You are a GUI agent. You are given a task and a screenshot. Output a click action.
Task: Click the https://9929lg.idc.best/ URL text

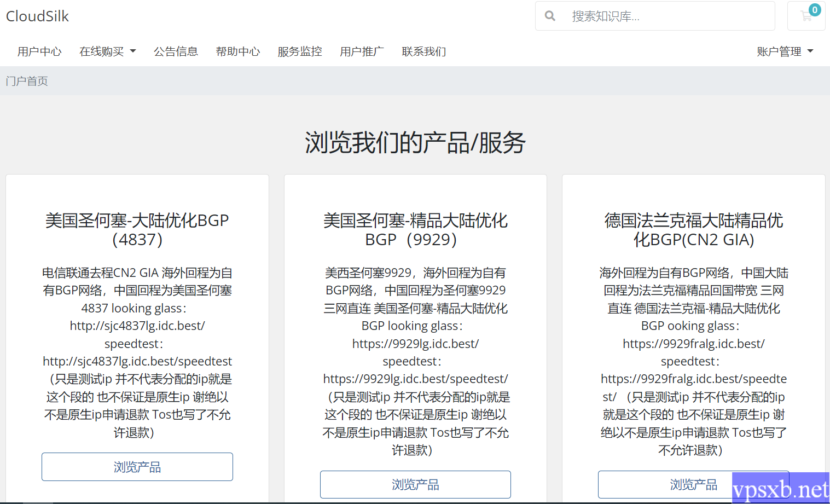(x=415, y=344)
